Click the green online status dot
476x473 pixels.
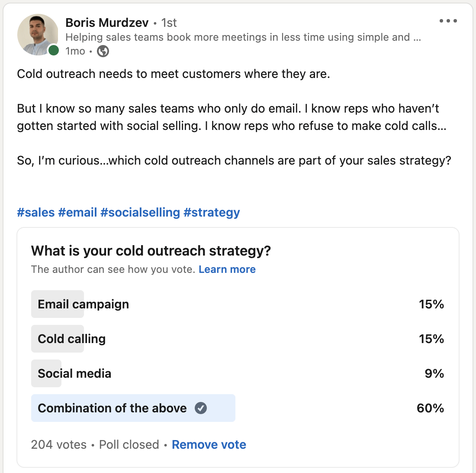tap(54, 50)
